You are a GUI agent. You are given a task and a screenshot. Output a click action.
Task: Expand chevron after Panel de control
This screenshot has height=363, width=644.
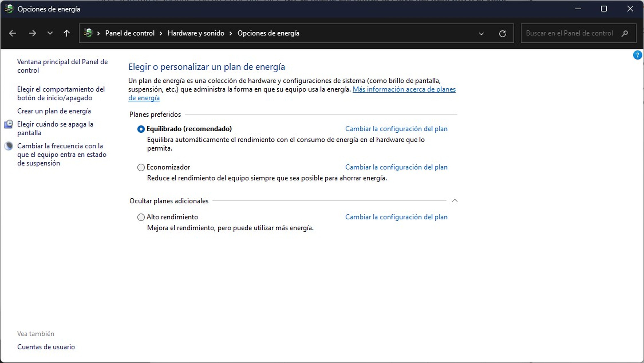(161, 33)
